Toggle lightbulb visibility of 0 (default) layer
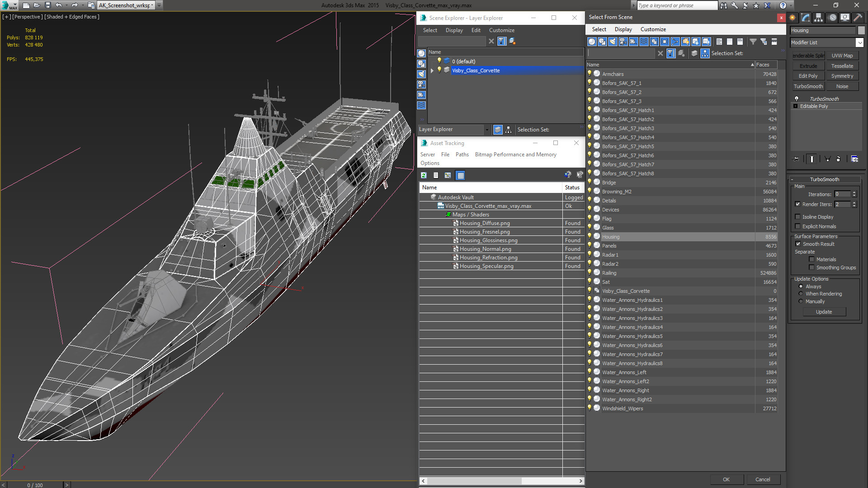Screen dimensions: 868x488 tap(439, 61)
